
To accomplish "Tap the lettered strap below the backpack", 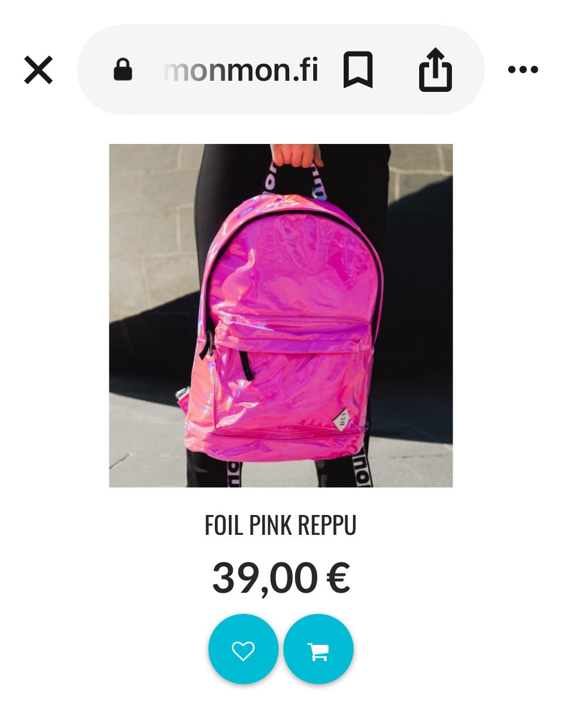I will [x=361, y=468].
